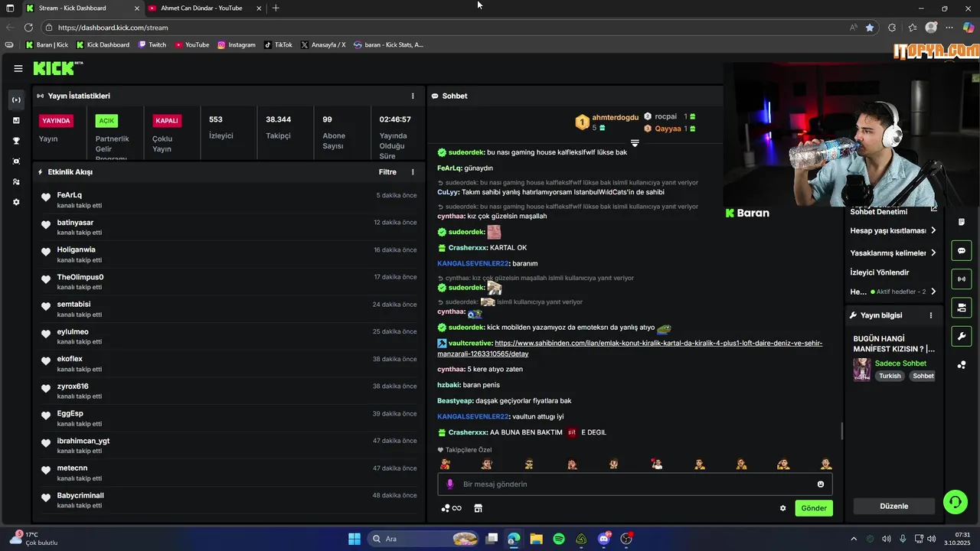This screenshot has width=980, height=551.
Task: Open the Anasayfa / X bookmark
Action: (x=323, y=44)
